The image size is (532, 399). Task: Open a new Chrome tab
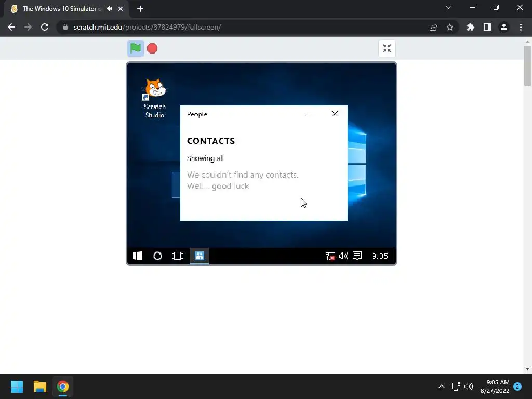click(x=140, y=9)
